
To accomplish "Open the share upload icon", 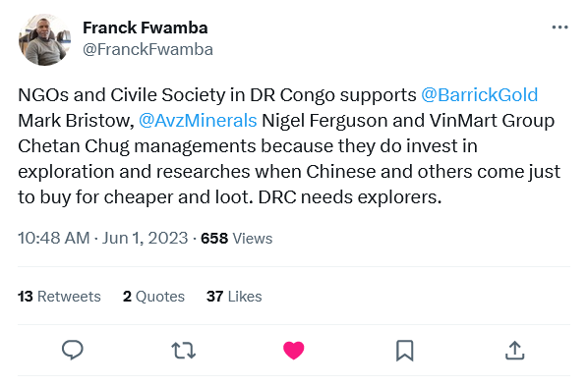I will pyautogui.click(x=515, y=351).
